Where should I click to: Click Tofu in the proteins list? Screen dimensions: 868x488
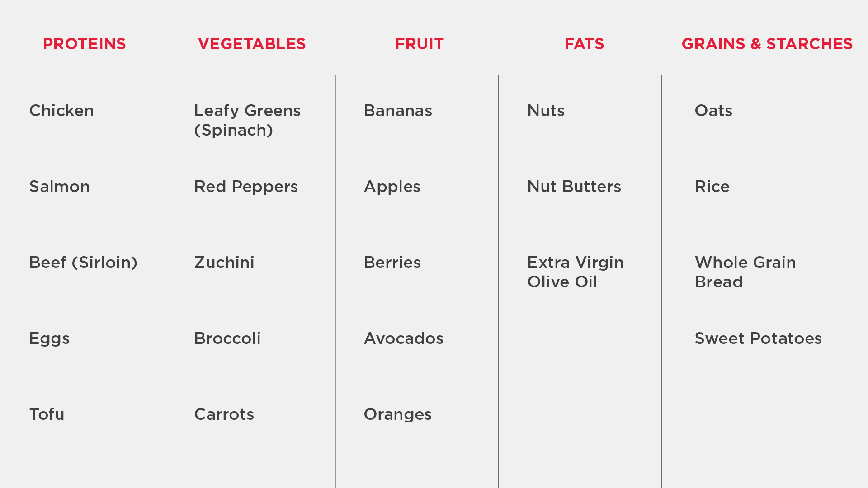[x=47, y=414]
